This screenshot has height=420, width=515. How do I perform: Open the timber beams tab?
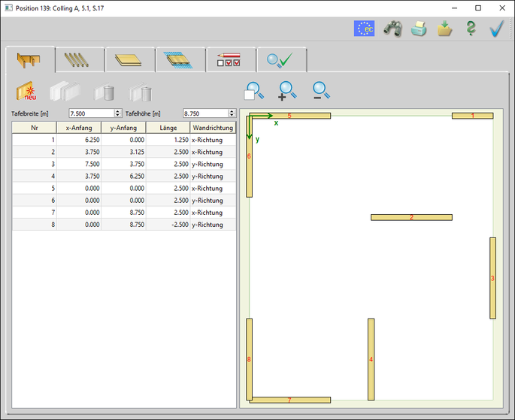[x=79, y=60]
